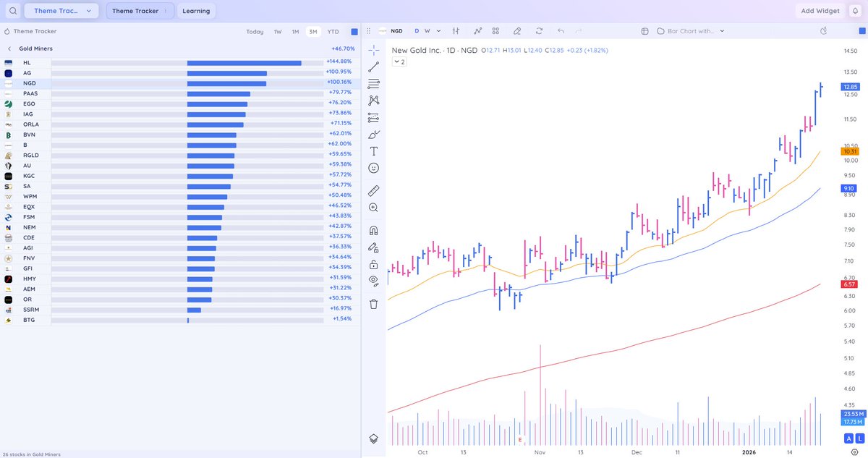Select the 3M period
This screenshot has height=458, width=868.
[x=313, y=32]
